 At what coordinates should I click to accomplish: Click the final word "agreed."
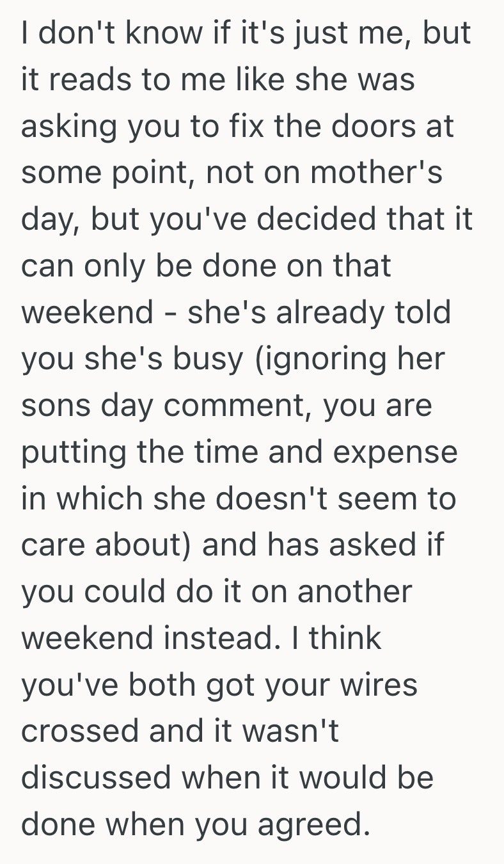[x=314, y=825]
